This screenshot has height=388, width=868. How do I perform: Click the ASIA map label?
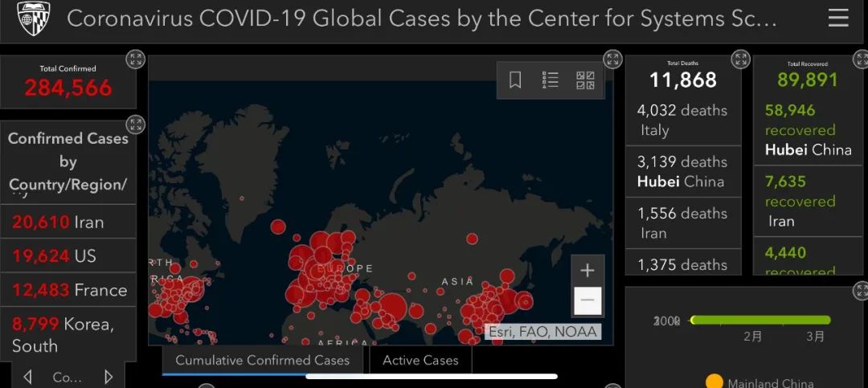pyautogui.click(x=457, y=282)
